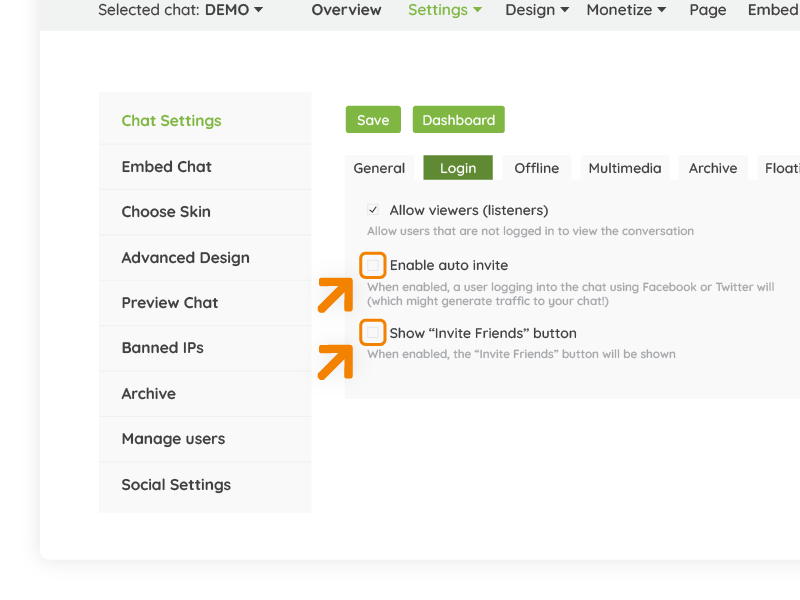Click the Dashboard button

point(459,120)
